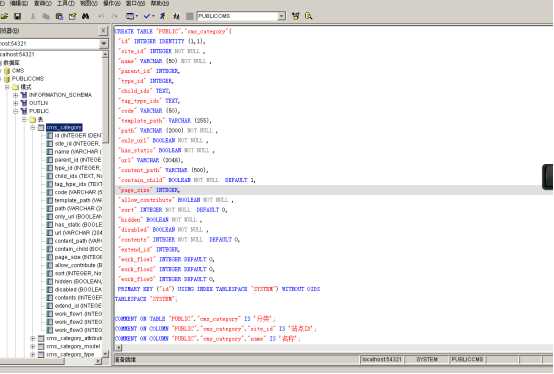Expand the cms_category_attribute table node
Image resolution: width=554 pixels, height=374 pixels.
click(x=33, y=338)
